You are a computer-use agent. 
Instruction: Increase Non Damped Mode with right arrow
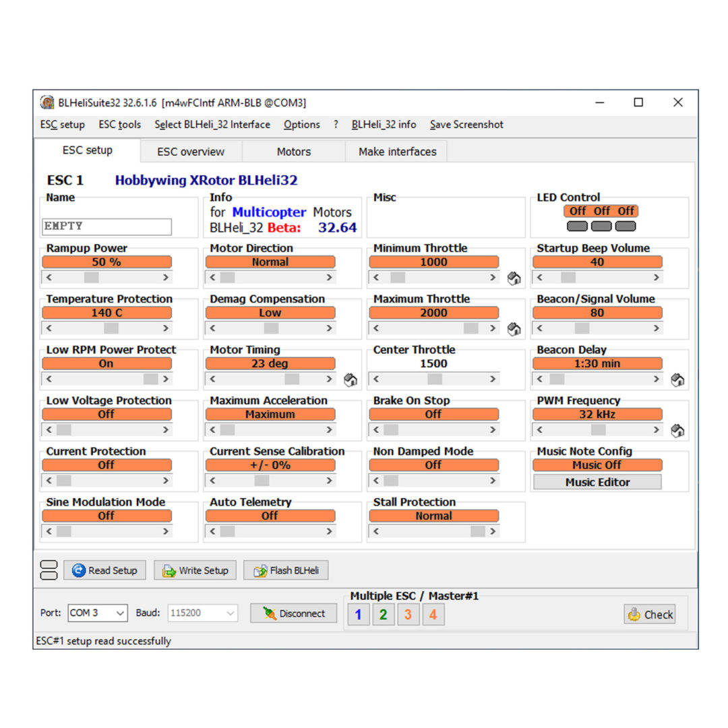(x=493, y=481)
